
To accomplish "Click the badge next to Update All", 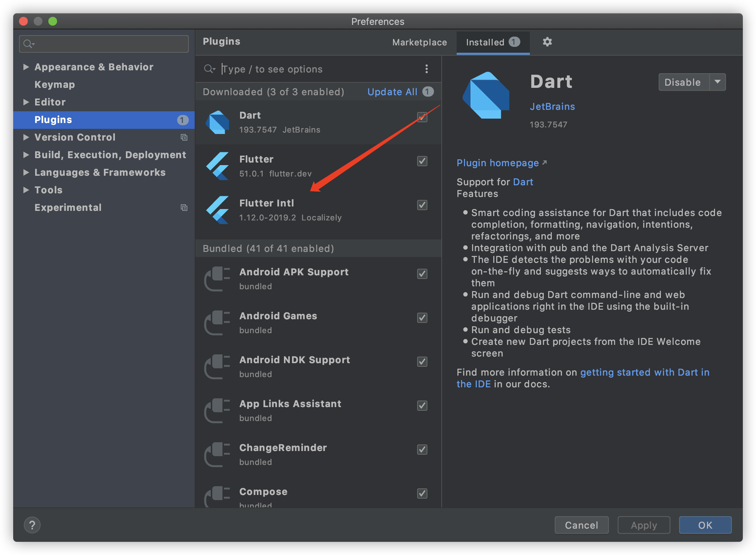I will coord(428,92).
